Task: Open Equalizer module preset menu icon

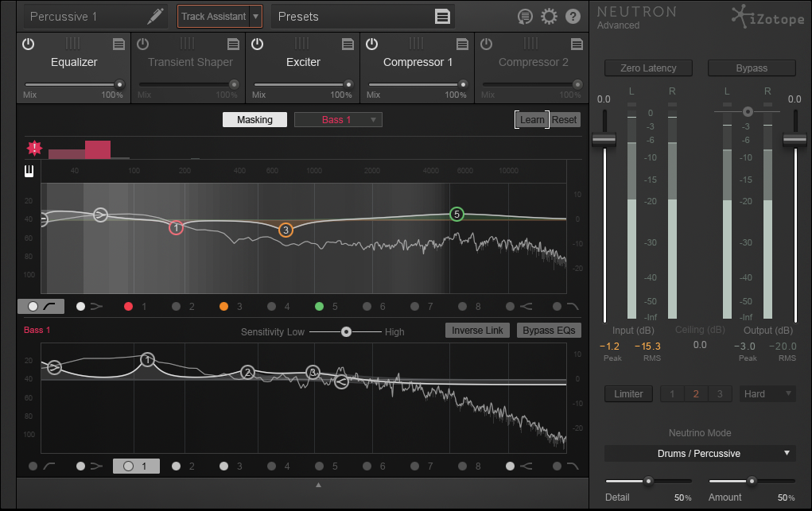Action: (119, 45)
